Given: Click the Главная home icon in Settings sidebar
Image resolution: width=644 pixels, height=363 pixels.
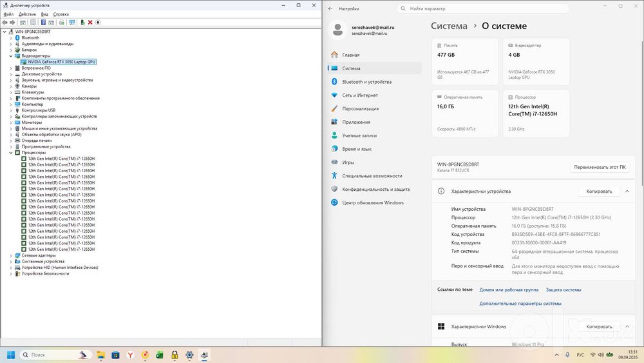Looking at the screenshot, I should [x=334, y=55].
